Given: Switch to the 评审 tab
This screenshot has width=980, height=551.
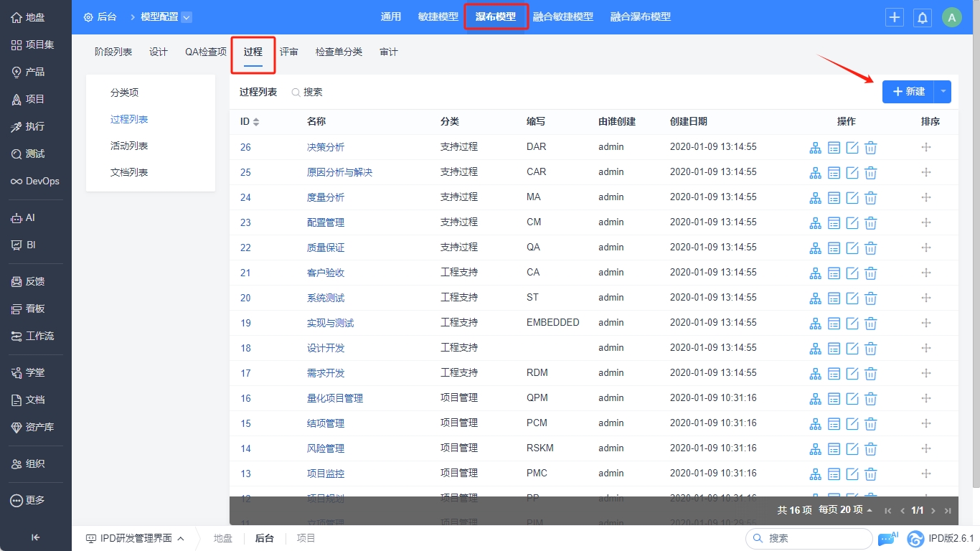Looking at the screenshot, I should [289, 52].
